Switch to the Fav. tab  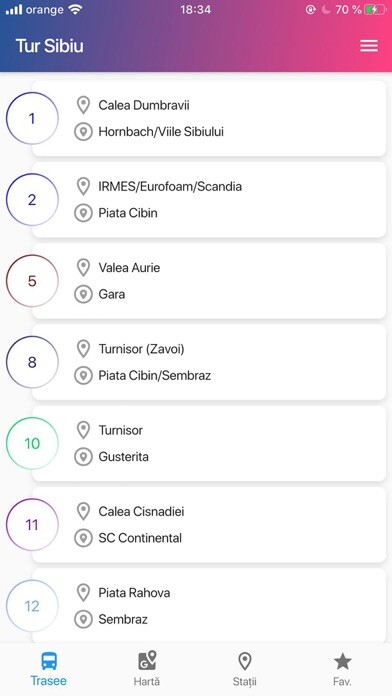(342, 668)
